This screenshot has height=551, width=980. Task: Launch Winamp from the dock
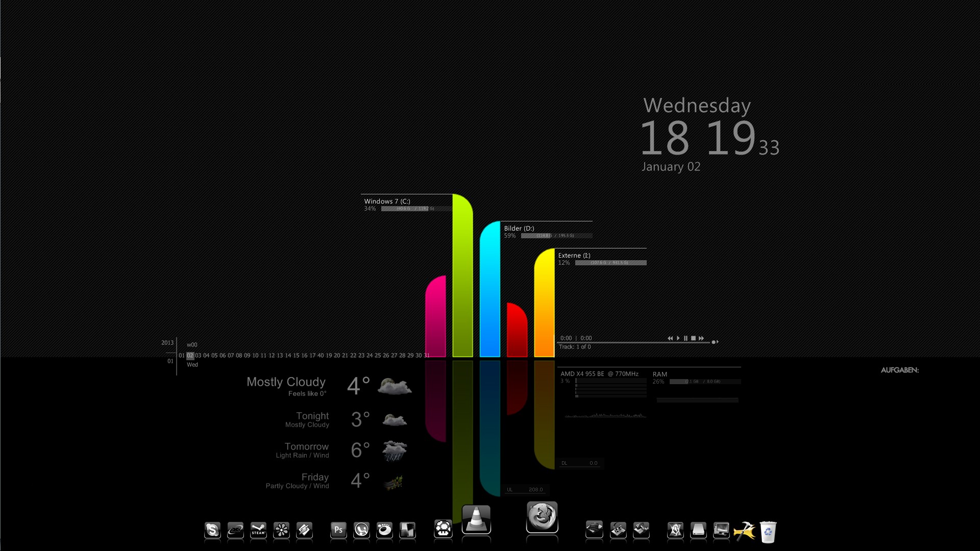coord(304,531)
